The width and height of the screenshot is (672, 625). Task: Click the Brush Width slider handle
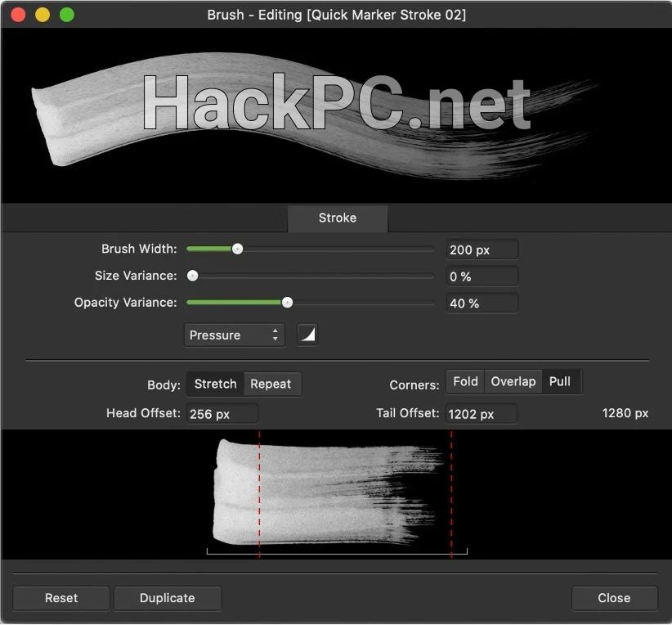coord(237,250)
